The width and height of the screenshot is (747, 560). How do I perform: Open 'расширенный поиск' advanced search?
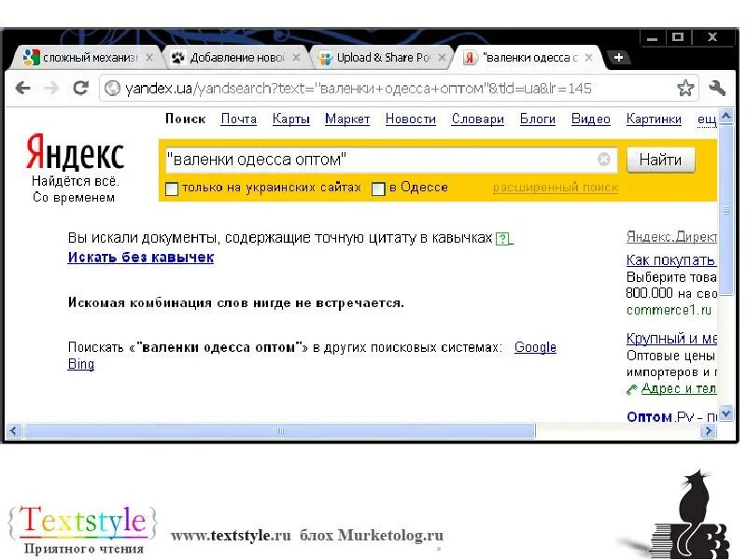point(556,188)
